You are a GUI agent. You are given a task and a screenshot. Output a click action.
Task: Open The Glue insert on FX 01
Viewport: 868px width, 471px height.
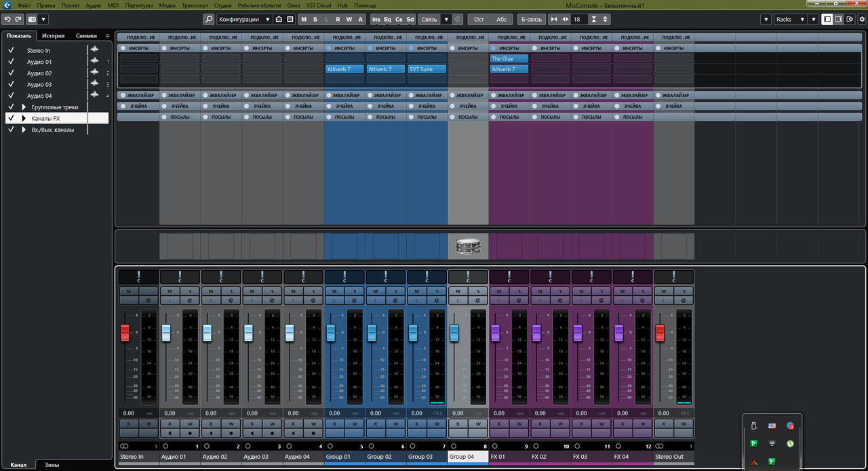click(509, 59)
